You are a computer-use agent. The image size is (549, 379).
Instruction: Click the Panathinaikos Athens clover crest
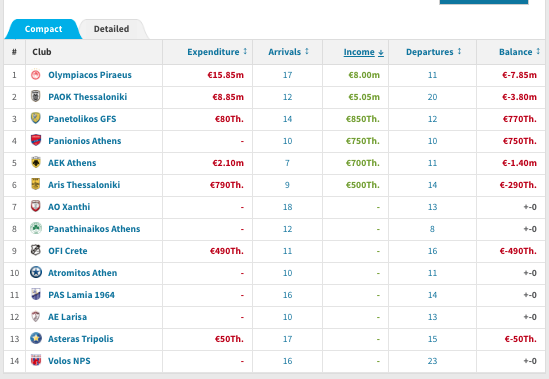[36, 228]
